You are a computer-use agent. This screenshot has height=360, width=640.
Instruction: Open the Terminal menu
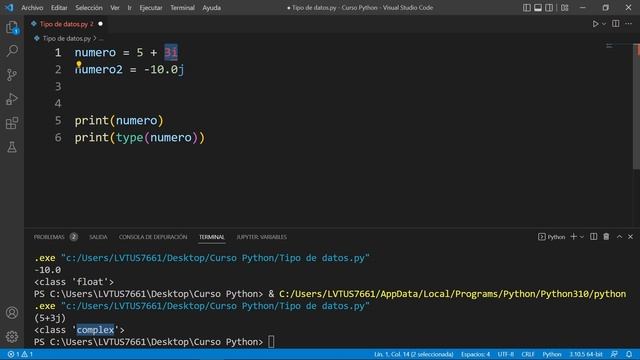click(x=182, y=8)
